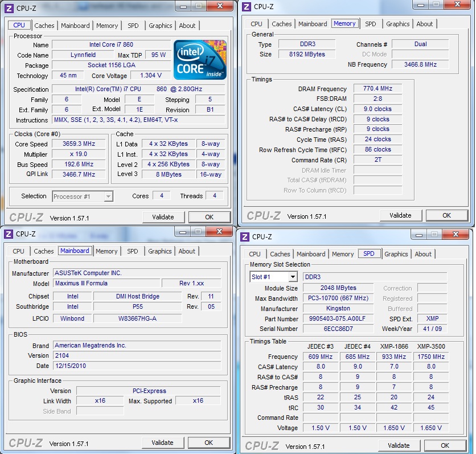476x454 pixels.
Task: Click the processor name field Intel Core i7 860
Action: 111,44
